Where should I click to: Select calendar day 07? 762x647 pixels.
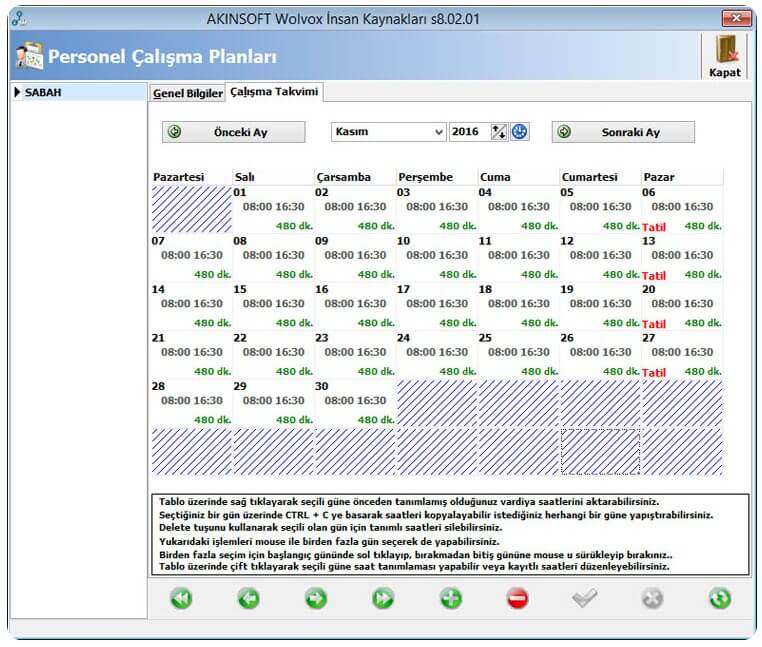pyautogui.click(x=191, y=258)
